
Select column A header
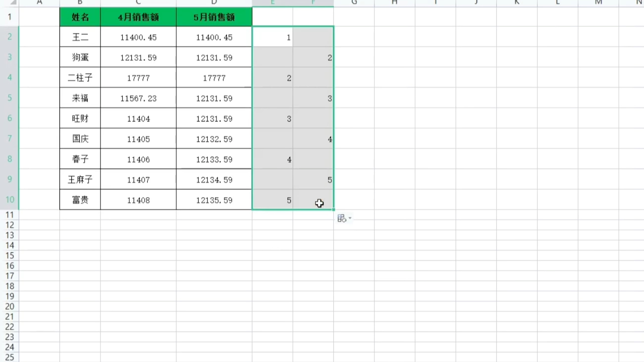coord(40,3)
